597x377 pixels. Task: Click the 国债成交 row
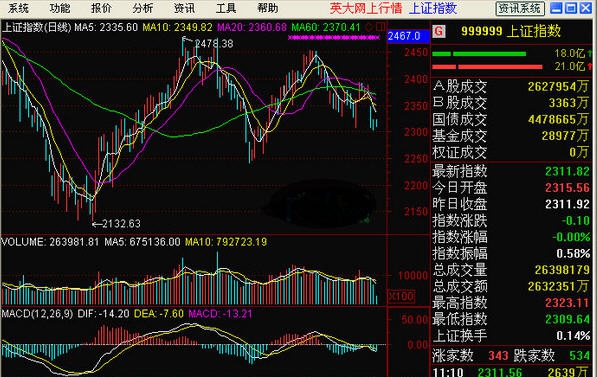pos(511,120)
